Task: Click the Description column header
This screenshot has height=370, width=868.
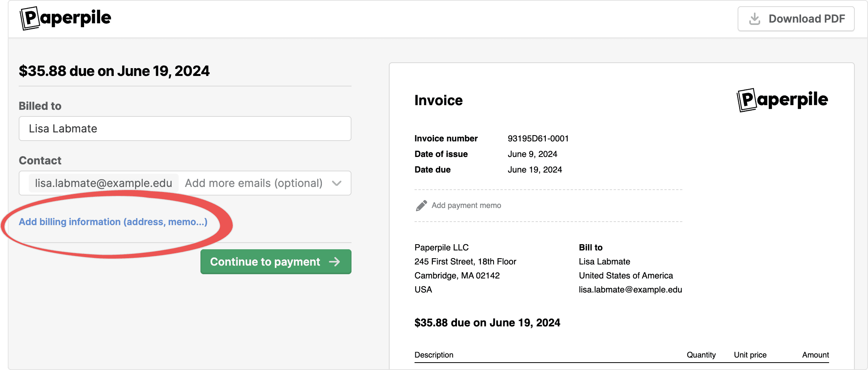Action: point(434,355)
